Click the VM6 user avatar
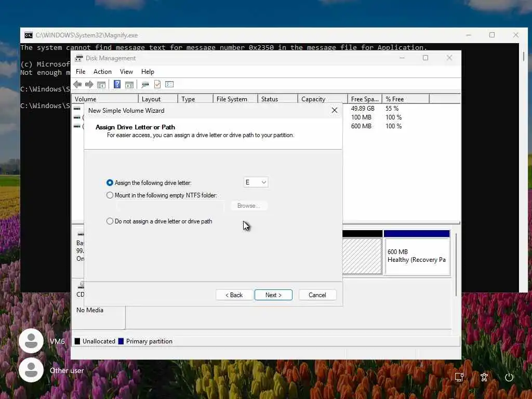Viewport: 532px width, 399px height. pyautogui.click(x=31, y=341)
